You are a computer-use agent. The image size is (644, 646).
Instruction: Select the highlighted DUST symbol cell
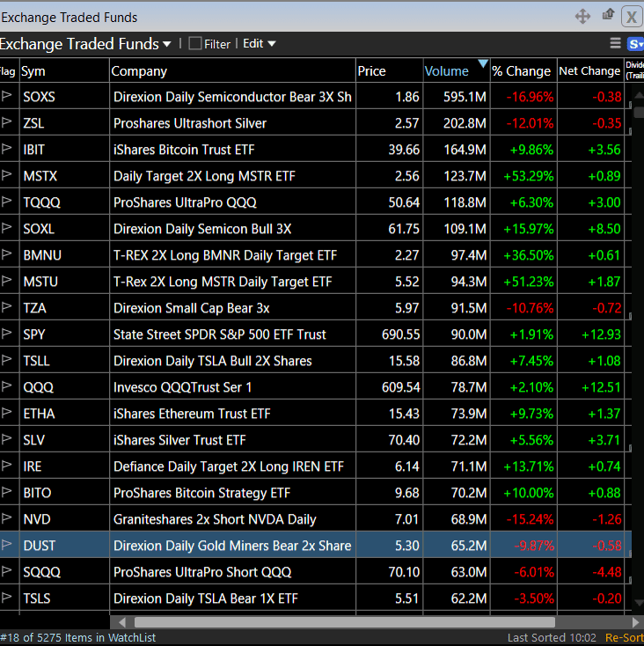click(x=64, y=545)
